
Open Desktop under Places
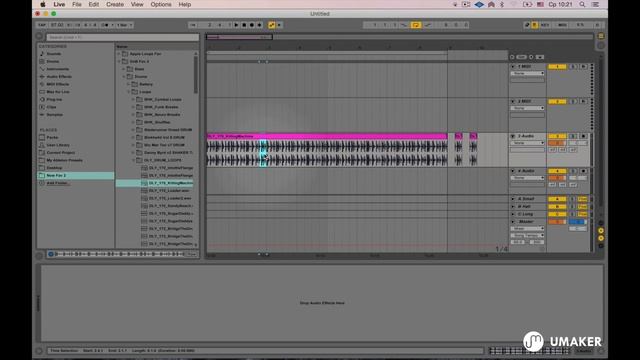coord(54,168)
